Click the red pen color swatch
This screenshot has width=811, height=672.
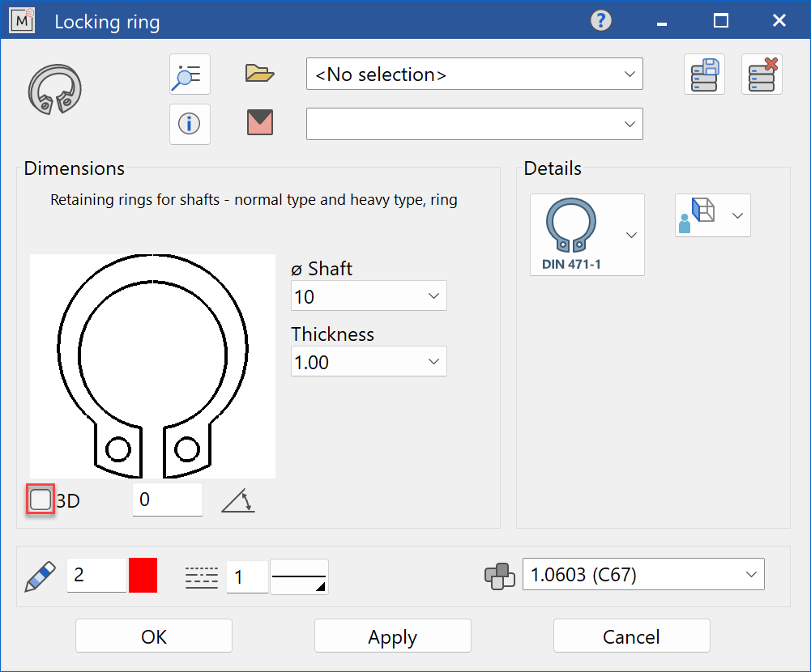[143, 576]
